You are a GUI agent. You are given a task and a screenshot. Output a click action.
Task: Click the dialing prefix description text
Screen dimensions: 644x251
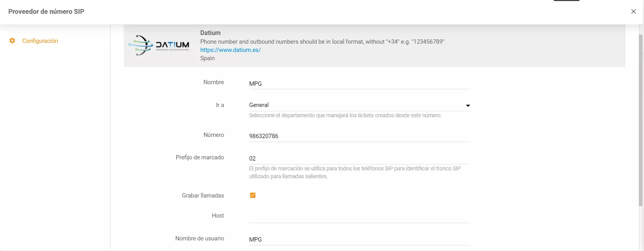coord(355,172)
